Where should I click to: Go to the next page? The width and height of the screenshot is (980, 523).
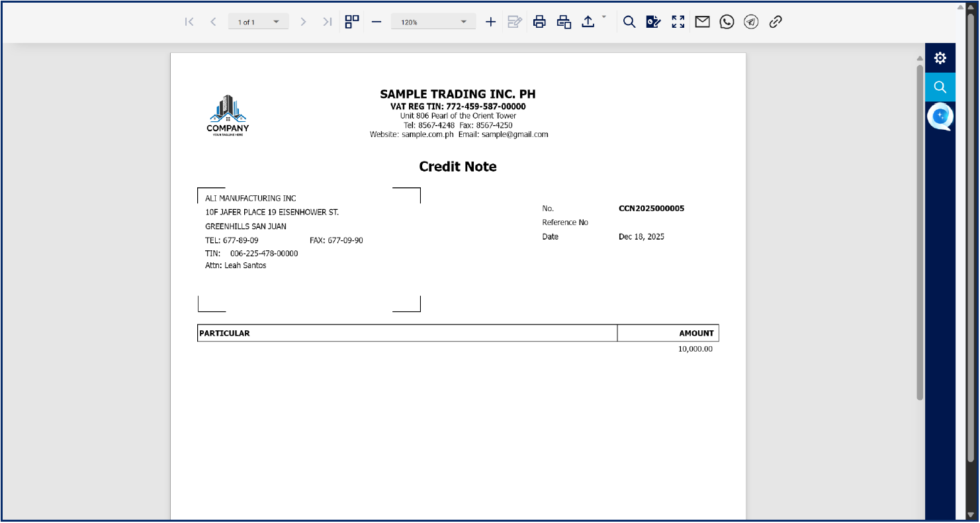pos(303,22)
